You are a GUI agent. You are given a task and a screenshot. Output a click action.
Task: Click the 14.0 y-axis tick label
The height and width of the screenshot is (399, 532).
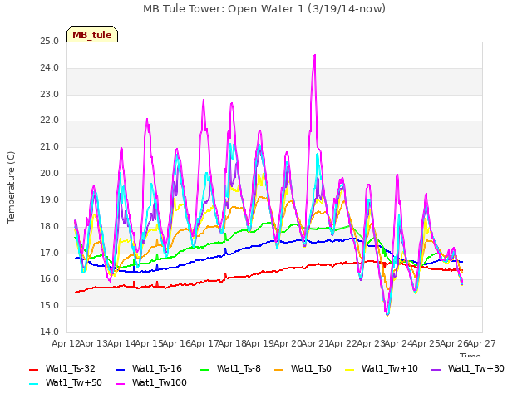[x=50, y=332]
